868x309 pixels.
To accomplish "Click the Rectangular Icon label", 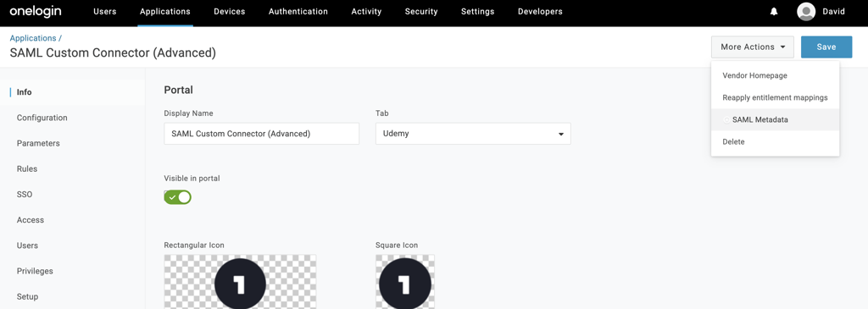I will click(194, 245).
